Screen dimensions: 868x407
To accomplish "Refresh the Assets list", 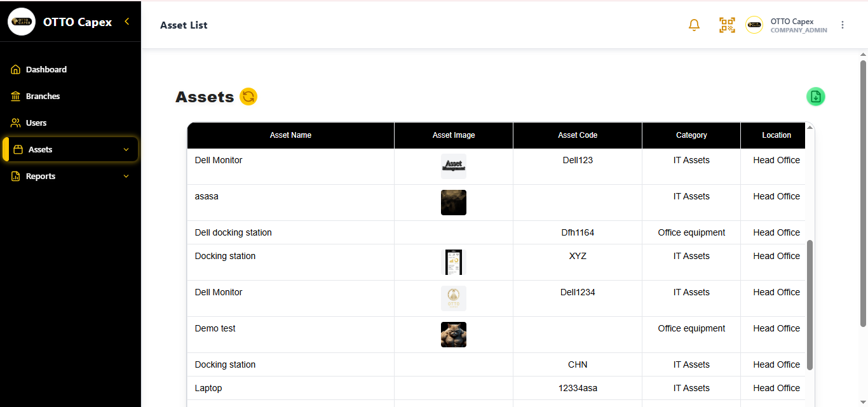I will tap(248, 97).
